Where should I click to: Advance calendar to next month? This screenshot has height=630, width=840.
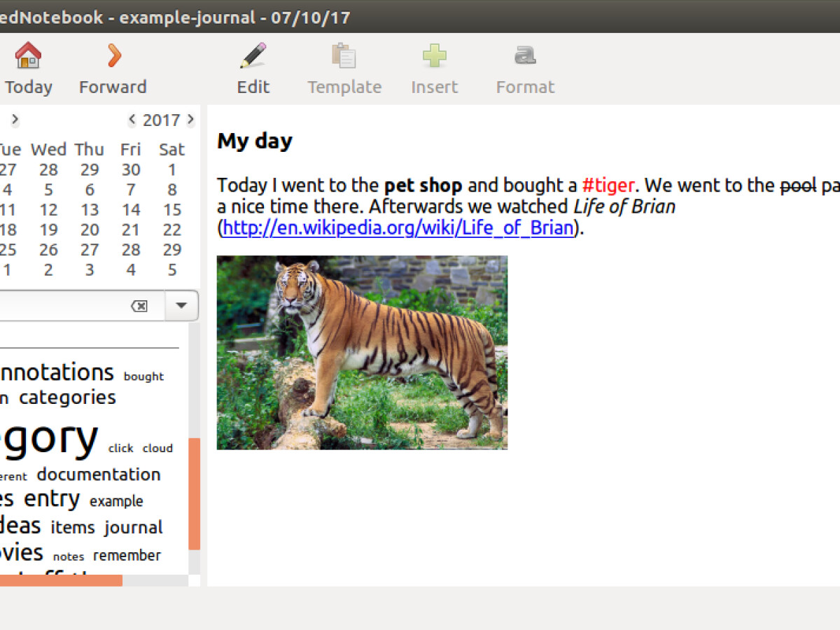pos(15,120)
